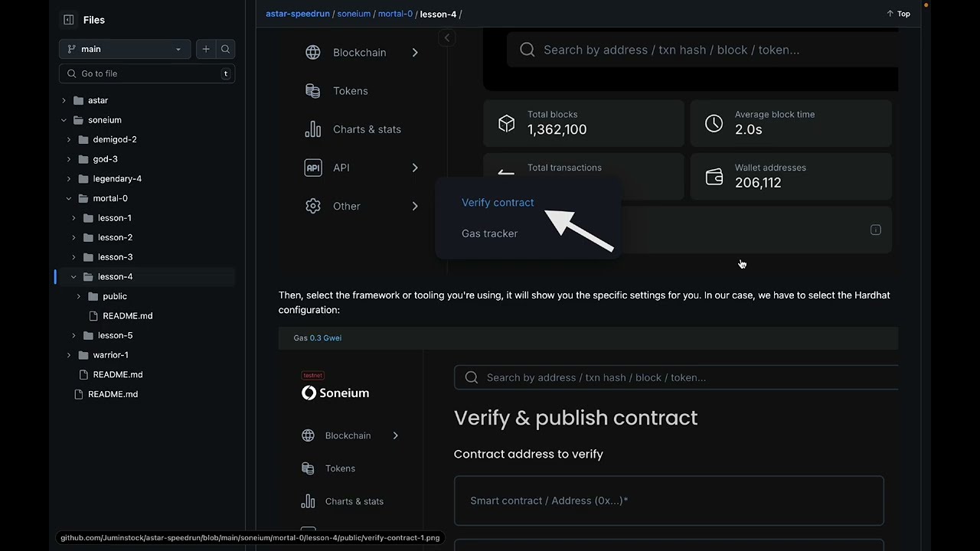The height and width of the screenshot is (551, 980).
Task: Select the astar folder name
Action: point(98,100)
